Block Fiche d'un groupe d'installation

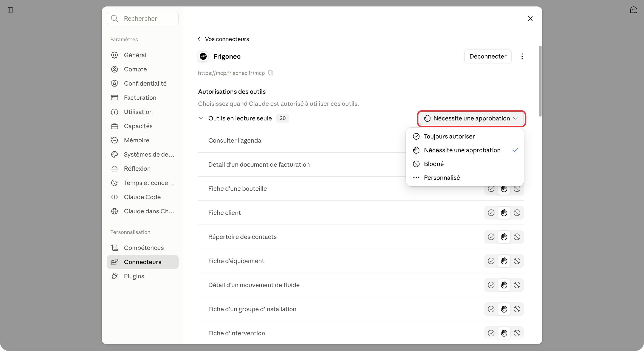tap(517, 309)
